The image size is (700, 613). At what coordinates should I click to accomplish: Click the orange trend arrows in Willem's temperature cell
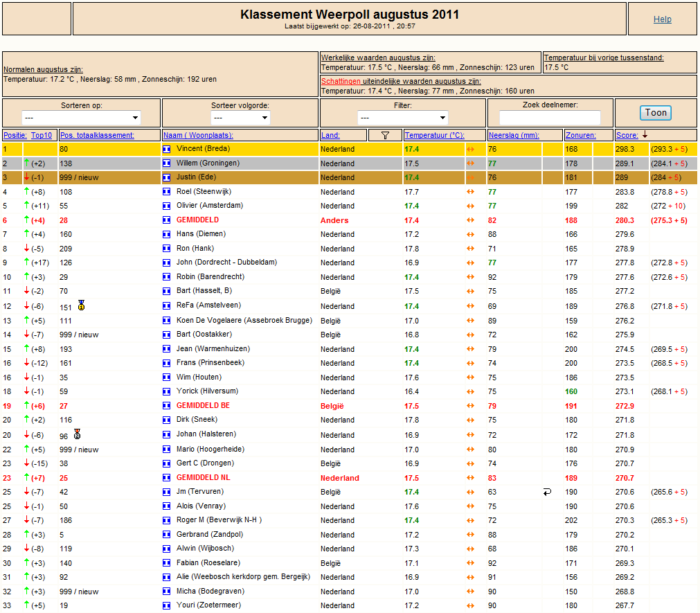click(x=471, y=163)
